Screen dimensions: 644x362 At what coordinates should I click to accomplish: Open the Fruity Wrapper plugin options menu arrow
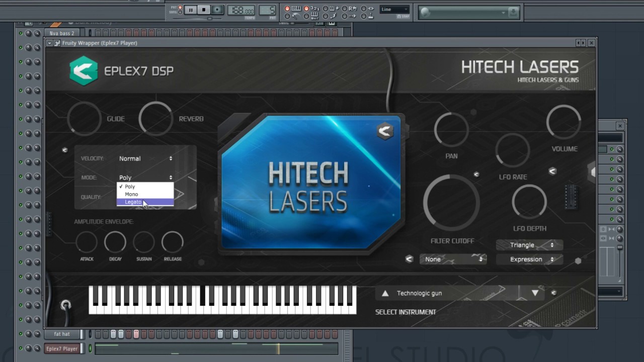[x=49, y=43]
